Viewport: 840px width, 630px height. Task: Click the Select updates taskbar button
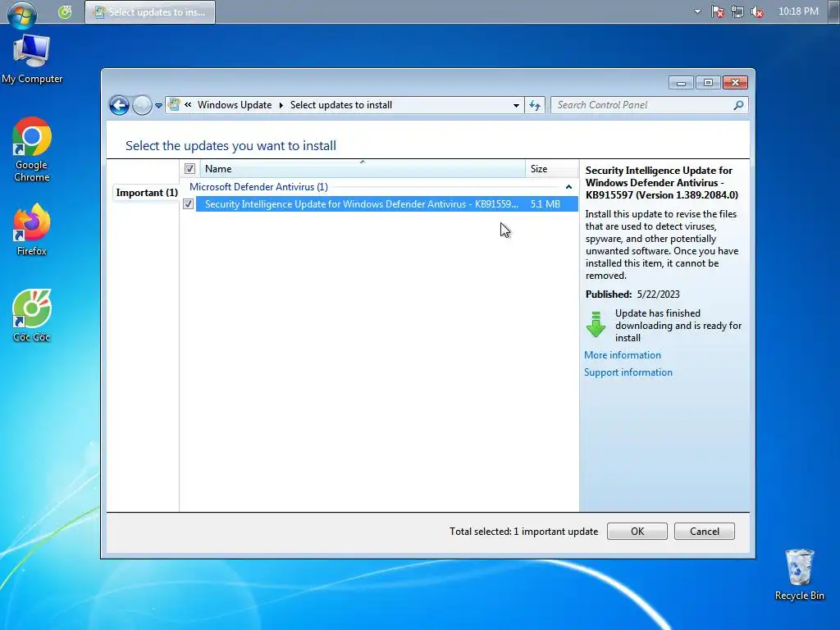151,11
